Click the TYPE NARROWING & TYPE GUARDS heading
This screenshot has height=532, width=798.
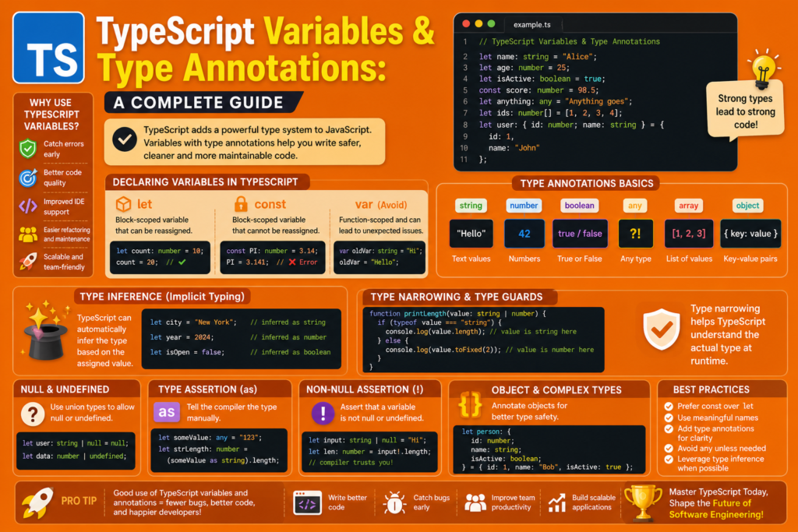click(x=457, y=297)
